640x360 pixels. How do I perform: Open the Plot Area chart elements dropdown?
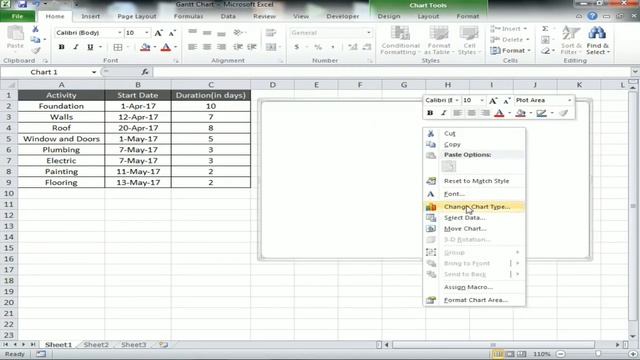(x=569, y=100)
